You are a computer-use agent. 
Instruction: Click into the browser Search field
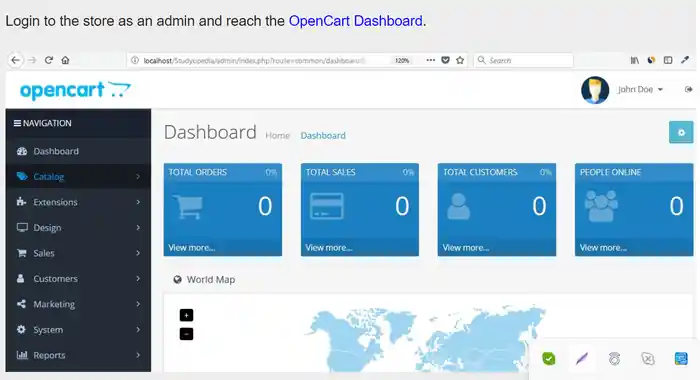click(x=523, y=60)
